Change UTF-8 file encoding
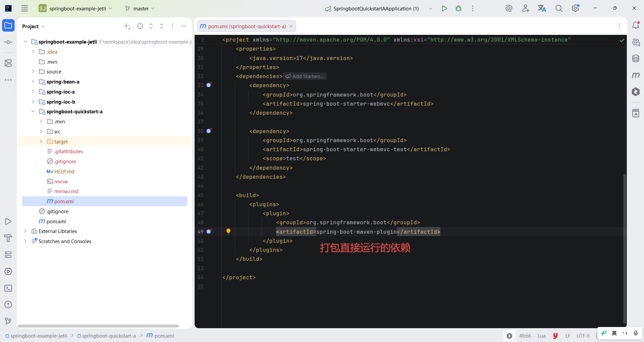644x342 pixels. [x=583, y=336]
